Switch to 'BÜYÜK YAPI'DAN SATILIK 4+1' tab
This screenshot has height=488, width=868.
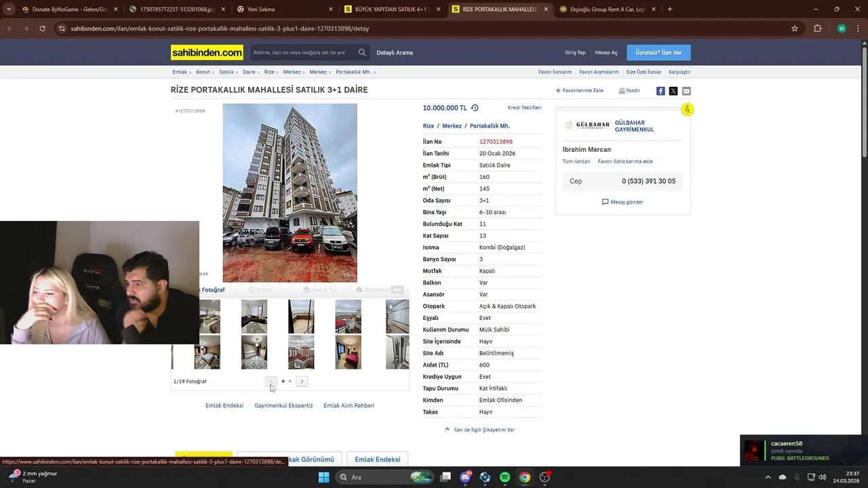pos(392,9)
